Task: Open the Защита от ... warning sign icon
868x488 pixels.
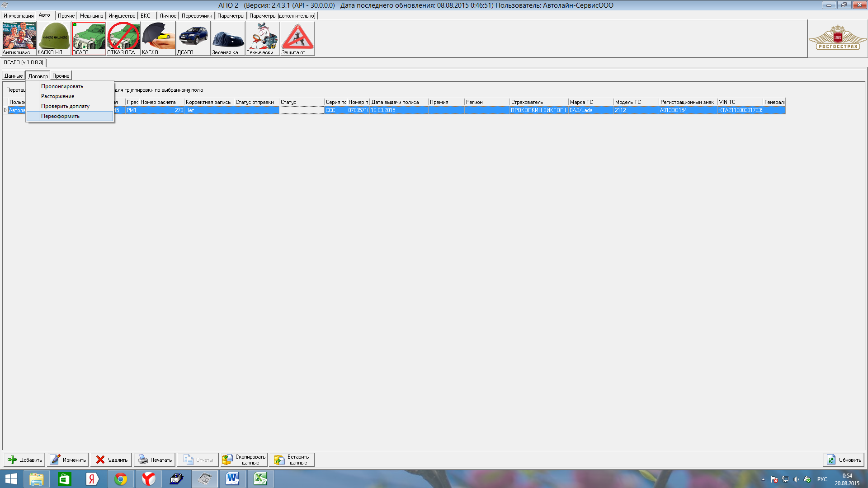Action: pyautogui.click(x=297, y=38)
